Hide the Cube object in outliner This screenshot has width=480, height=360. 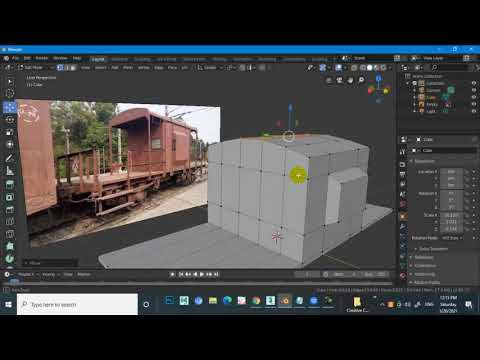(x=474, y=97)
